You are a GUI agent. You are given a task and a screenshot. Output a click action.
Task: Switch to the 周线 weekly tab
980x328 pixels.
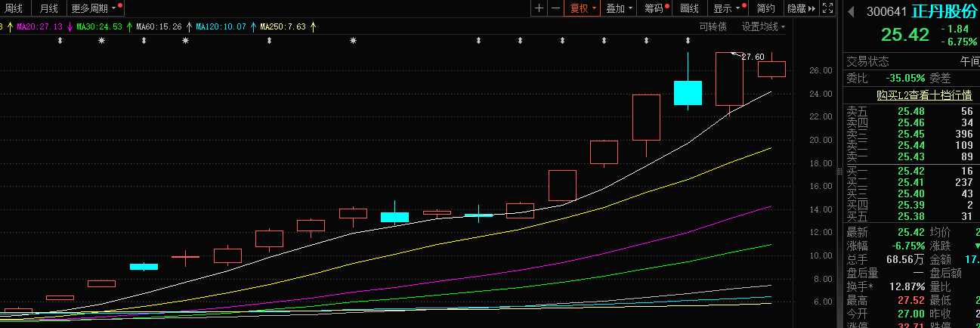pos(14,8)
